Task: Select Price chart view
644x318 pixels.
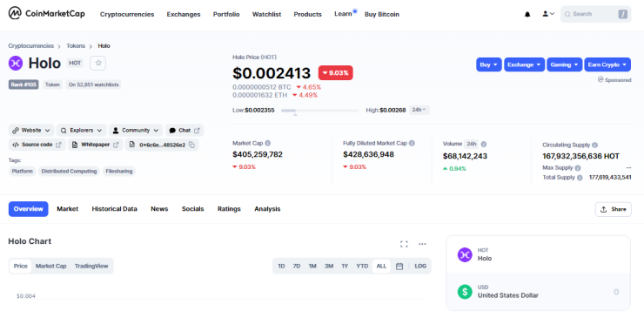Action: (21, 267)
